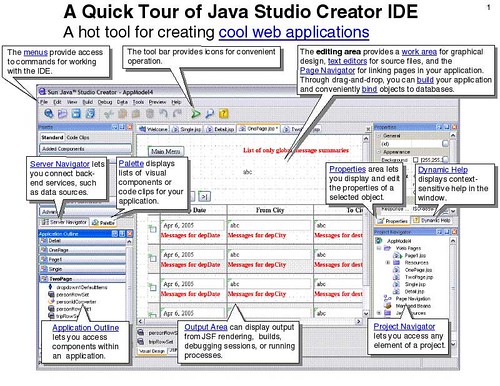
Task: Click the Open Project folder toolbar icon
Action: [x=62, y=114]
